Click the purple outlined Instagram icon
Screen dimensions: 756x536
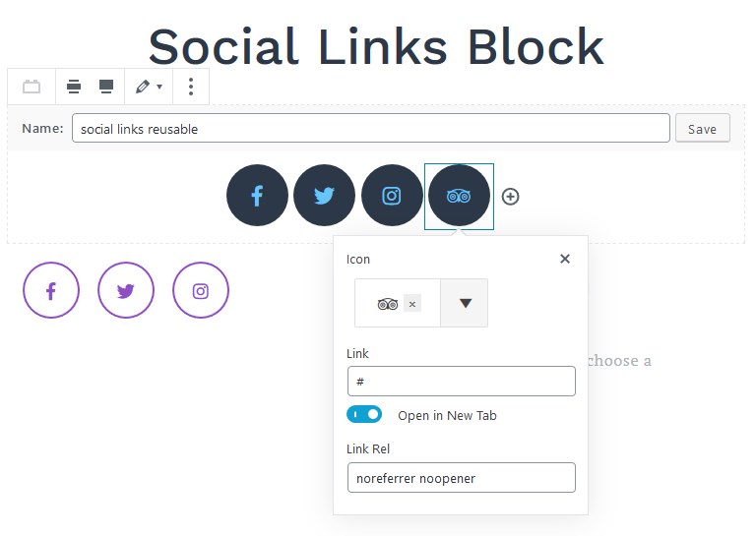point(201,290)
